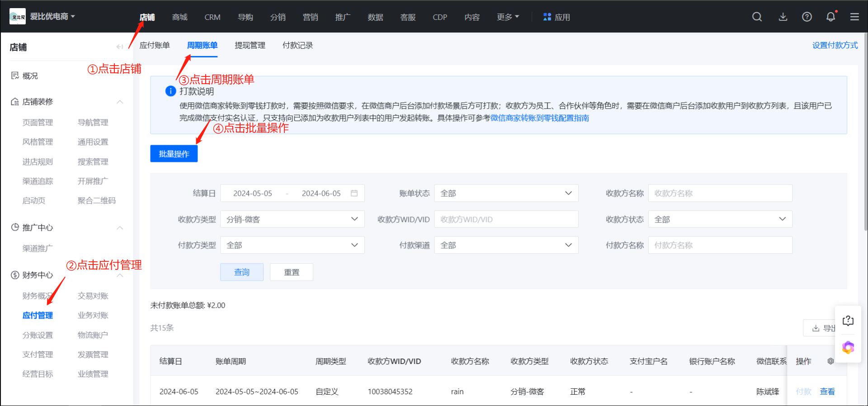868x406 pixels.
Task: Switch to the 提现管理 tab
Action: pos(250,45)
